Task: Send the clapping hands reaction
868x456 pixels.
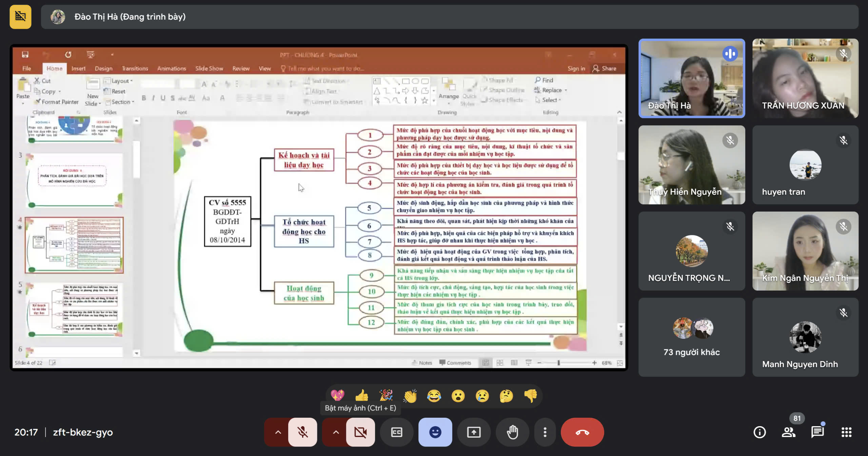Action: pyautogui.click(x=410, y=396)
